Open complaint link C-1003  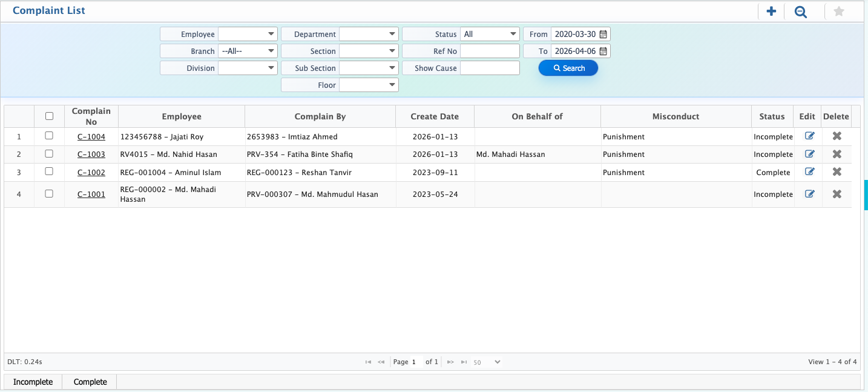[x=91, y=154]
